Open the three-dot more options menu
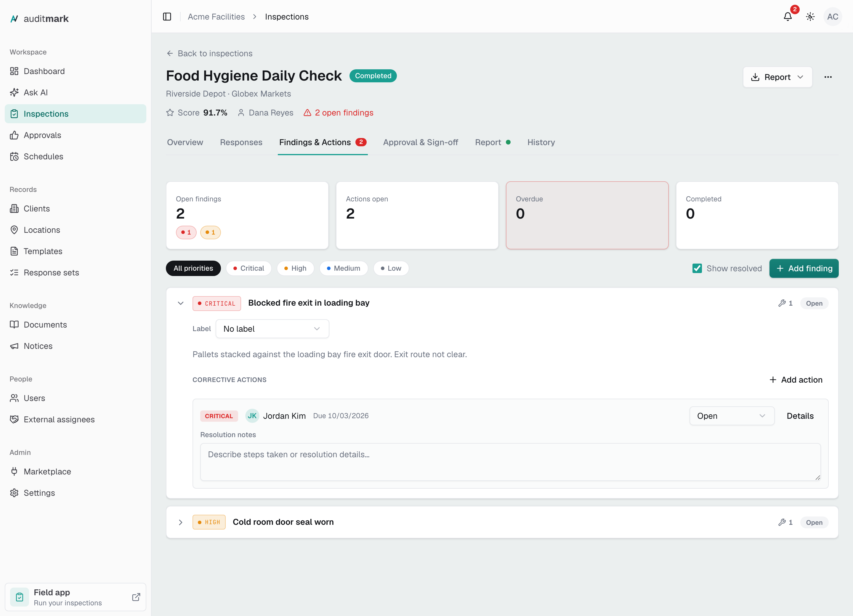 click(828, 77)
